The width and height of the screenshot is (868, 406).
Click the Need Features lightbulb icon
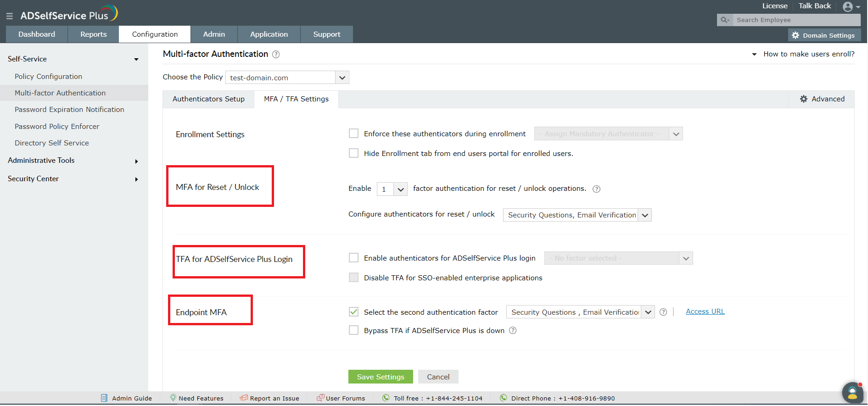point(173,398)
